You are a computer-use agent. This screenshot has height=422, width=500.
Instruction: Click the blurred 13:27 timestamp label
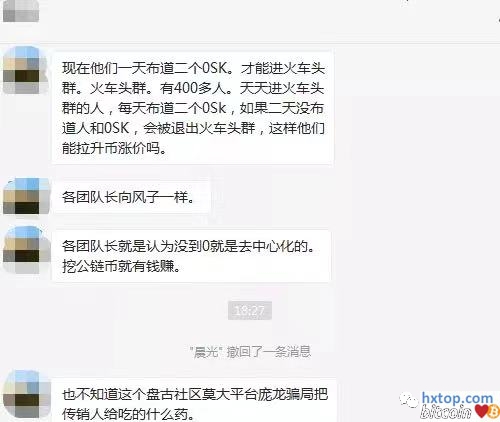point(250,311)
